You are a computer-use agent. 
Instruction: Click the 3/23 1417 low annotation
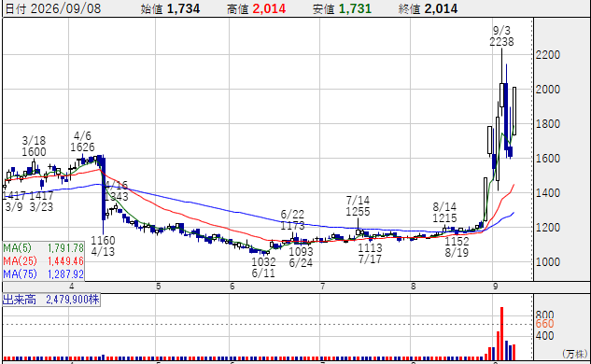[41, 202]
